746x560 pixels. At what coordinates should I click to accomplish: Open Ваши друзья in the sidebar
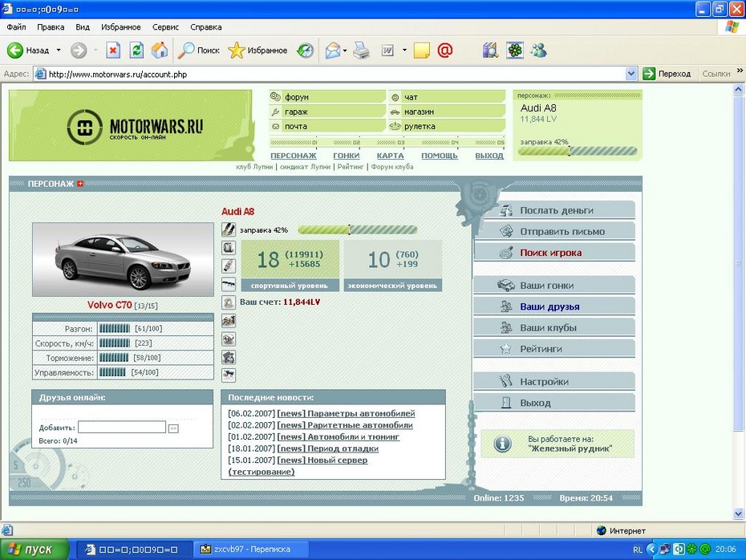555,306
